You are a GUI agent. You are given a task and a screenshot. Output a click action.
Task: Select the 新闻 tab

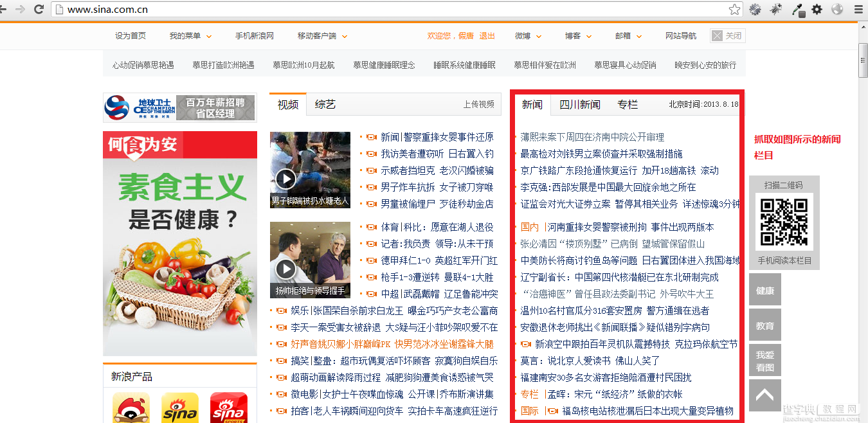click(532, 105)
